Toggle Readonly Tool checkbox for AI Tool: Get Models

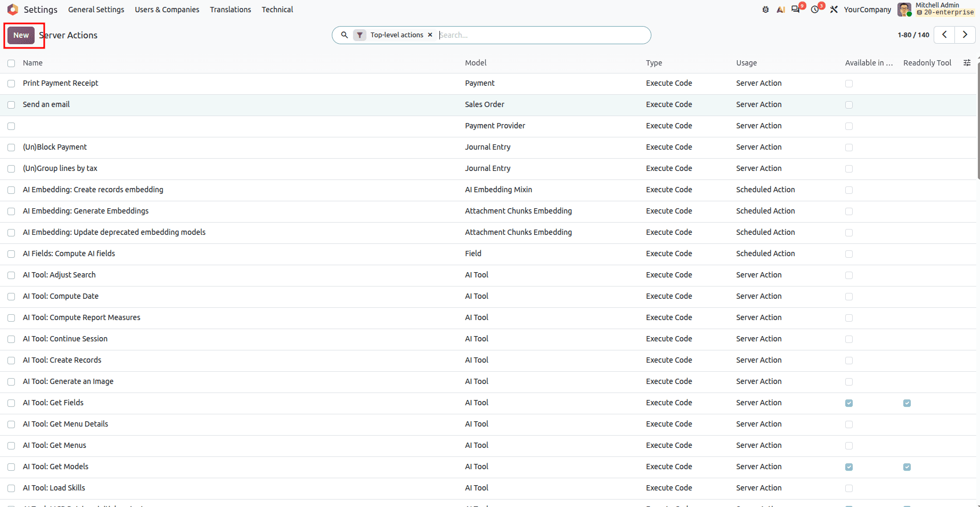[907, 467]
